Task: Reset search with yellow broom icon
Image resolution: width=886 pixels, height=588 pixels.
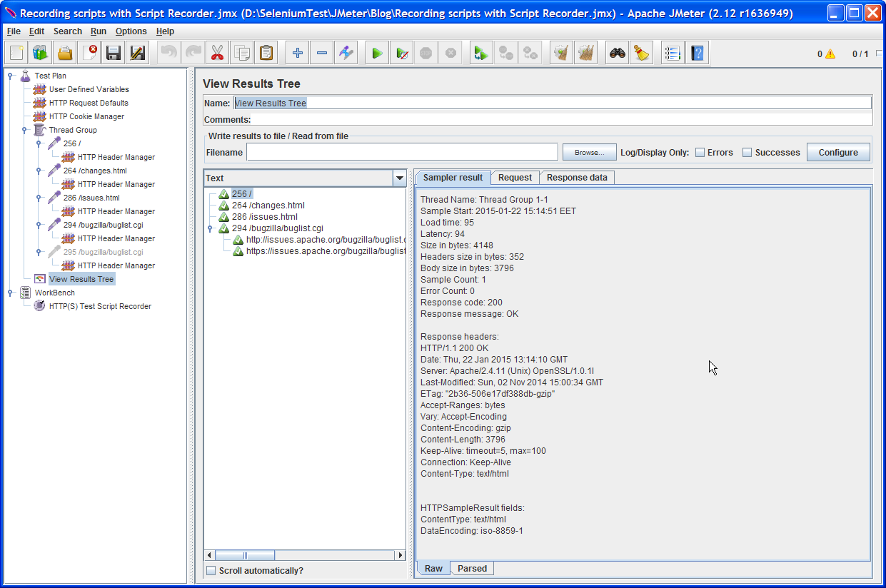Action: 641,53
